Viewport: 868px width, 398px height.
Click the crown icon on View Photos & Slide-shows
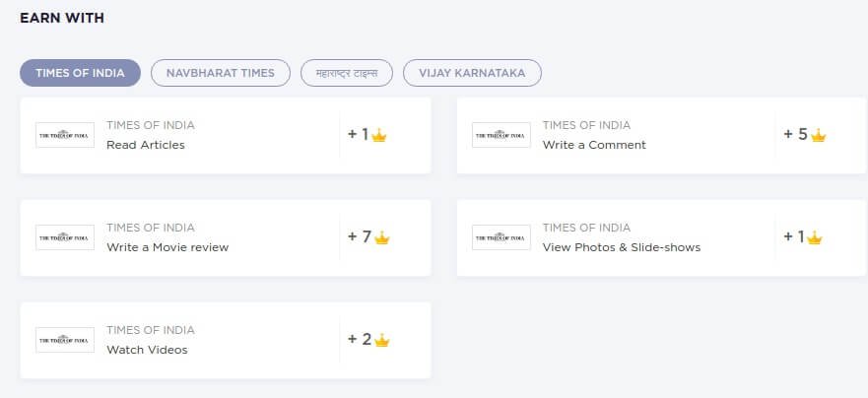(x=814, y=237)
